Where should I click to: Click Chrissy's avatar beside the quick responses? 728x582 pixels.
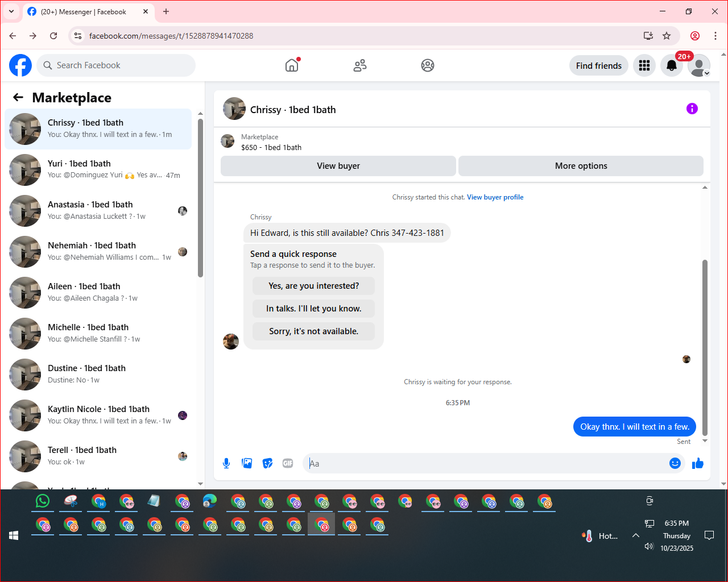click(x=231, y=342)
